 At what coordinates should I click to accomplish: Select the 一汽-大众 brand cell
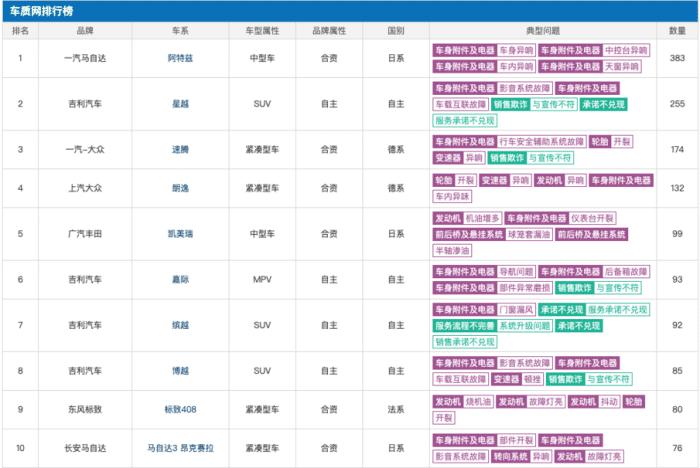(85, 149)
